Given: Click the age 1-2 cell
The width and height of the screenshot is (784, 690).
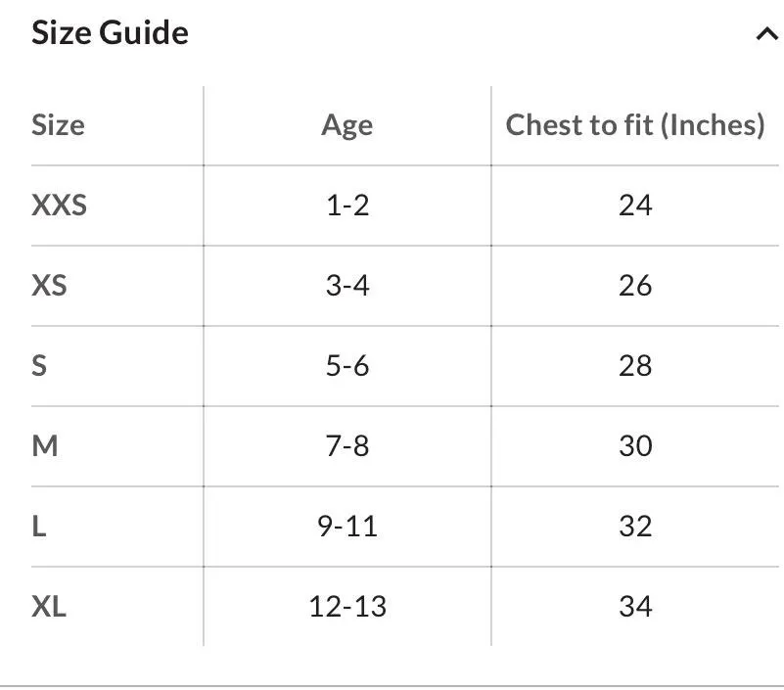Looking at the screenshot, I should click(346, 206).
